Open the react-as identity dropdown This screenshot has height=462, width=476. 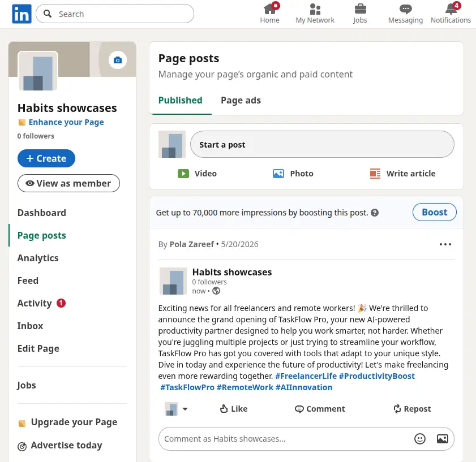point(176,409)
